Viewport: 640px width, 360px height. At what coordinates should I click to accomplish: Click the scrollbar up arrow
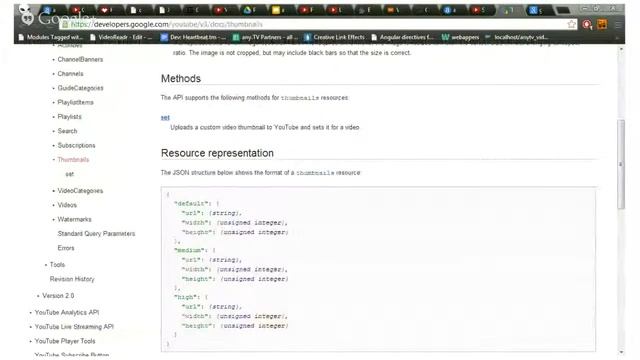point(621,49)
